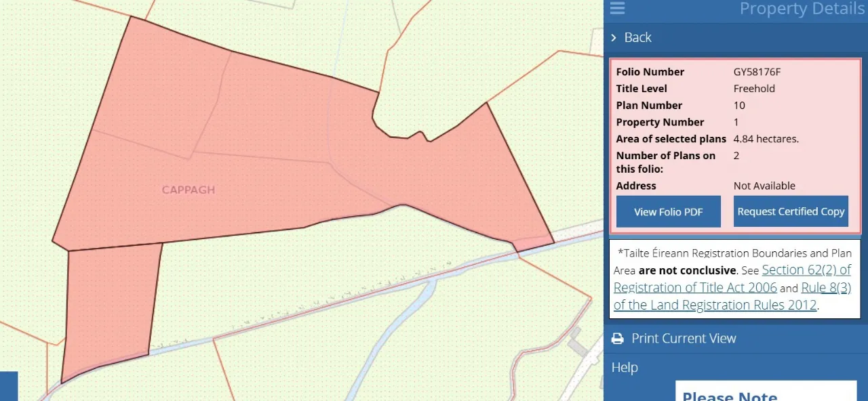Click blue button at map's bottom-left corner
The width and height of the screenshot is (868, 401).
click(x=8, y=386)
